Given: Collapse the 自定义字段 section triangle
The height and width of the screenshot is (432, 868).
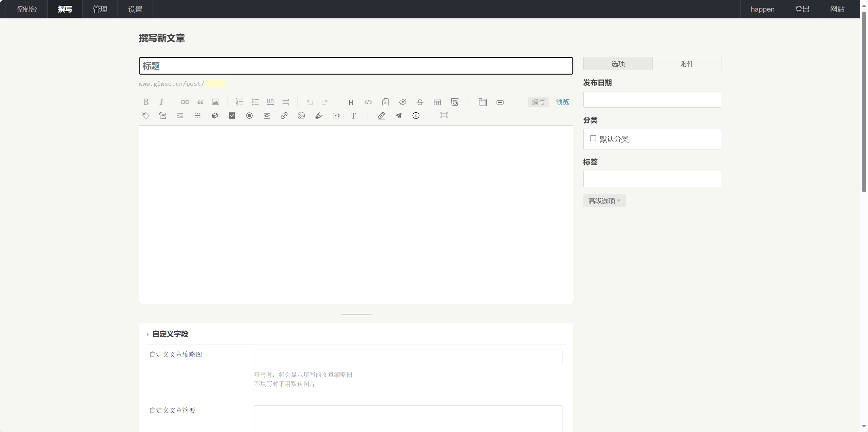Looking at the screenshot, I should [148, 334].
